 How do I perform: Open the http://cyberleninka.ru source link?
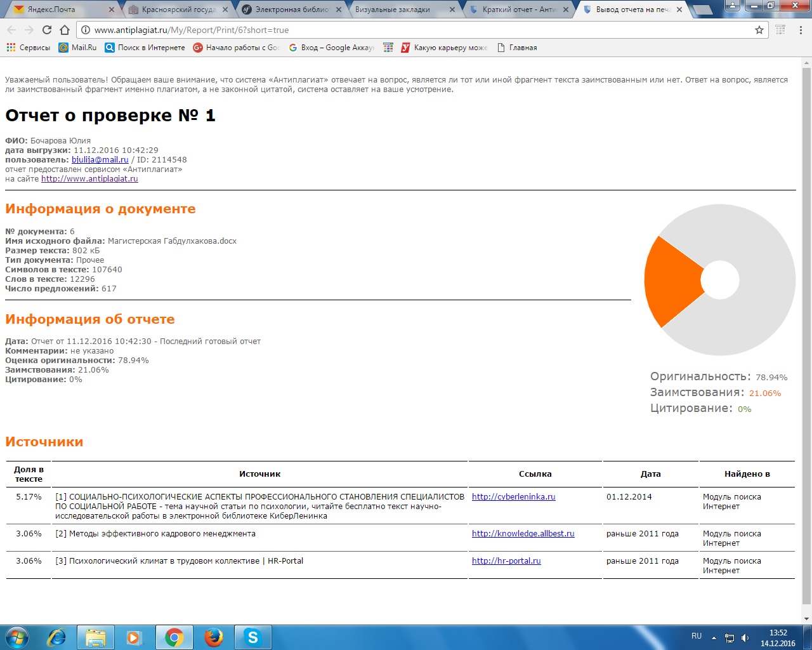click(513, 497)
